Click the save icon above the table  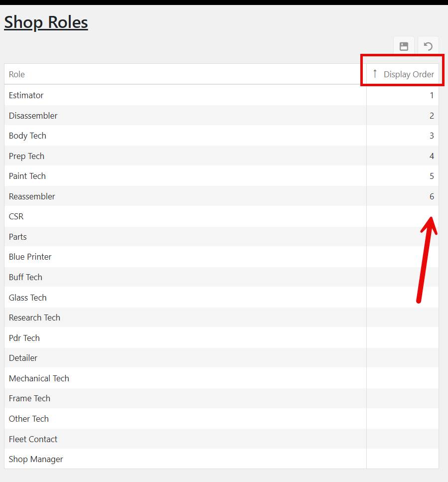click(404, 46)
